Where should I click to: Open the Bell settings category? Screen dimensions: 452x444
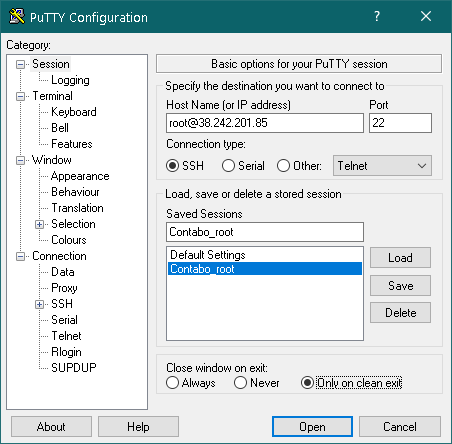(60, 128)
